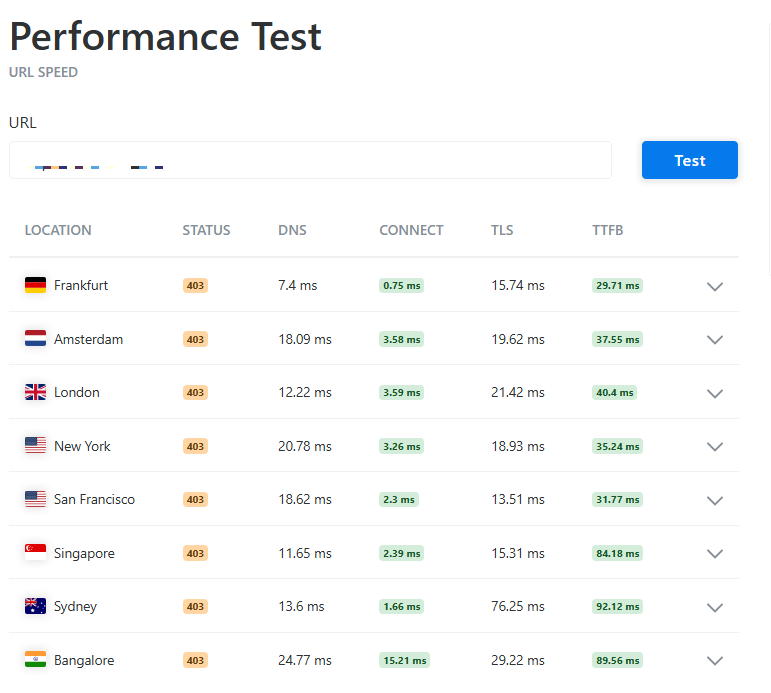Click the 403 status badge for Frankfurt
Screen dimensions: 771x693
point(195,286)
